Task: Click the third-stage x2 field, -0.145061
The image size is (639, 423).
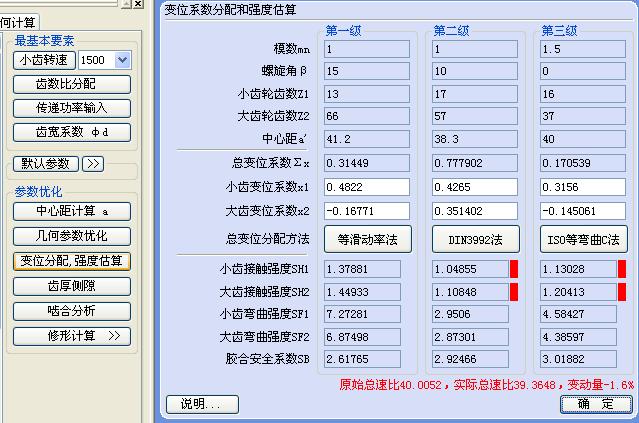Action: coord(583,211)
